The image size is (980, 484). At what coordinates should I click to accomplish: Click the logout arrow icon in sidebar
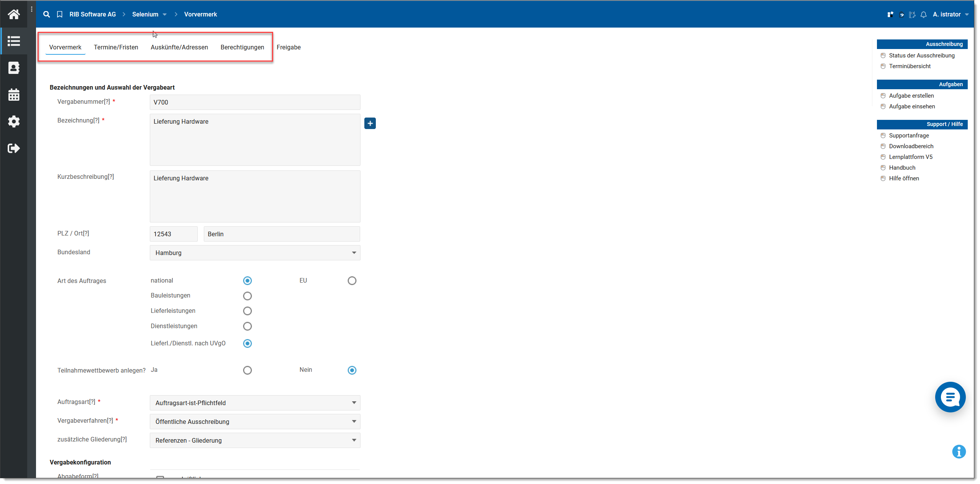[14, 148]
